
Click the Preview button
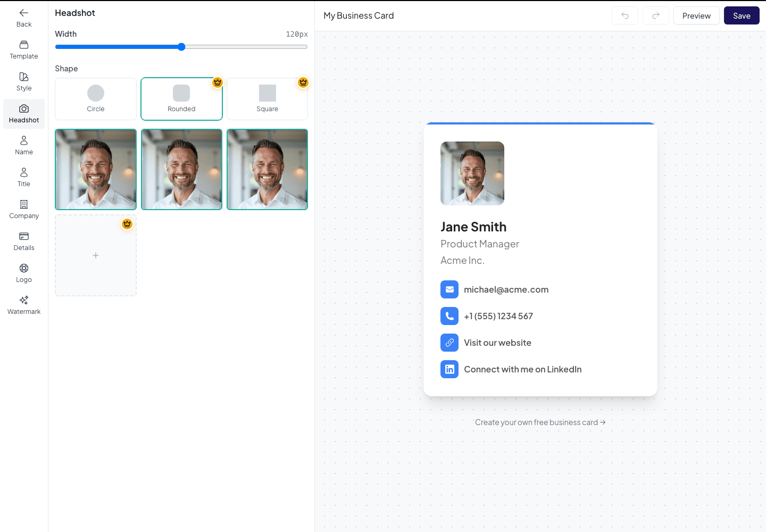click(x=696, y=16)
